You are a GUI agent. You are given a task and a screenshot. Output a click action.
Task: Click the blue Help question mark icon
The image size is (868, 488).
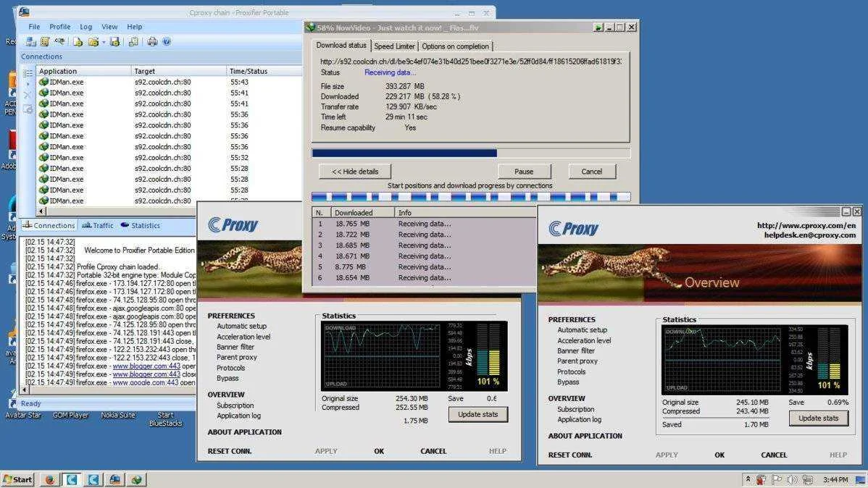(166, 41)
